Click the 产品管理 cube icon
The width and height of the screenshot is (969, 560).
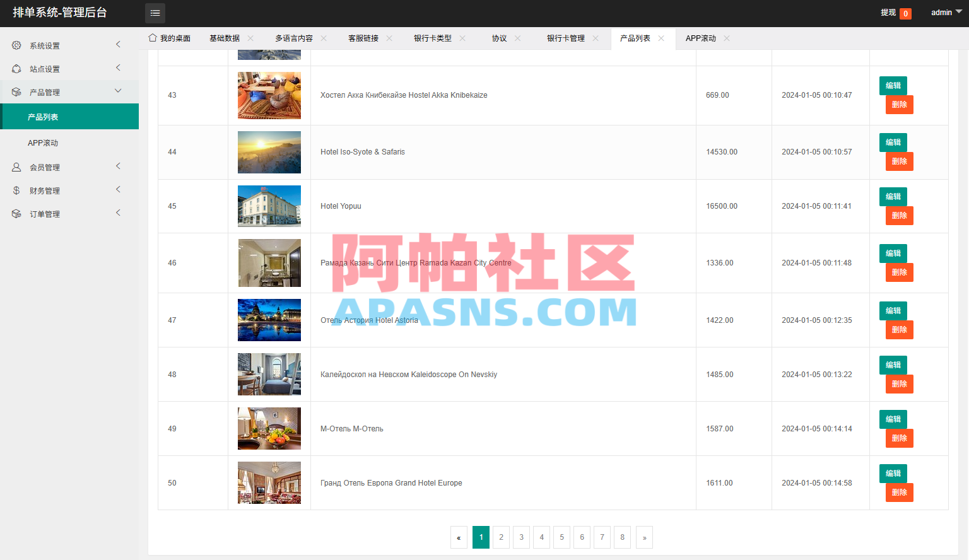point(16,92)
